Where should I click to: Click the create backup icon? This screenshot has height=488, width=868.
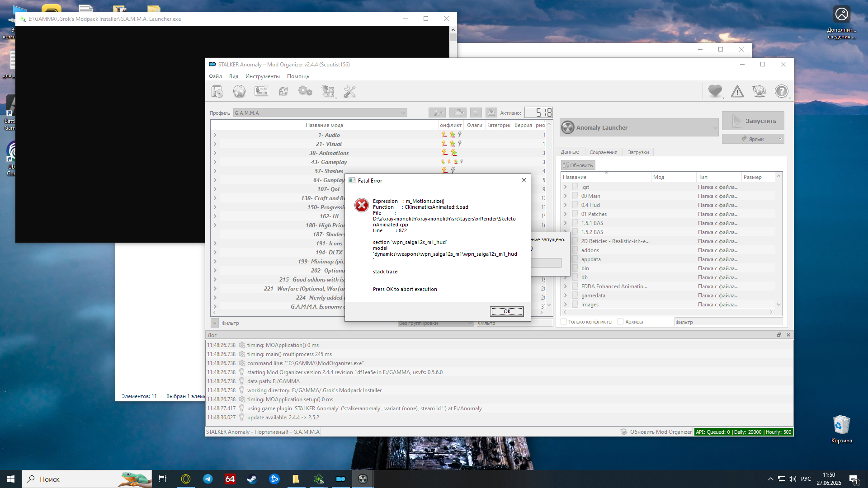491,113
